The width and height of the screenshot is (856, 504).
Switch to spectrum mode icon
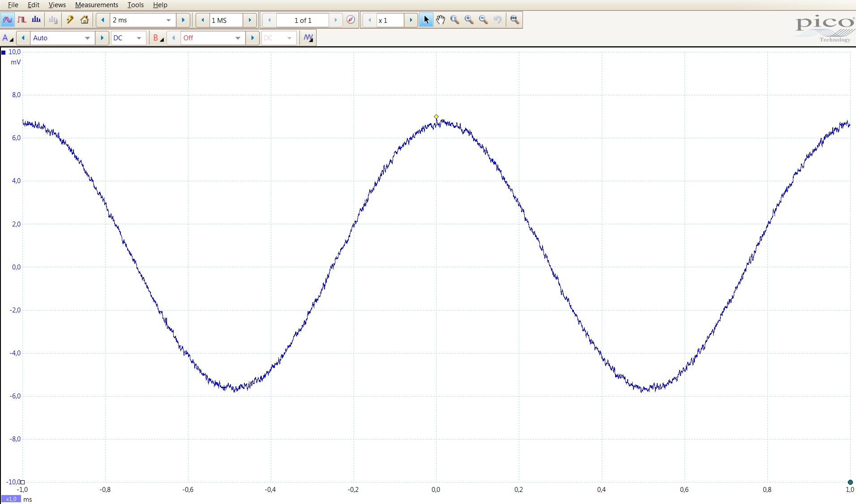36,20
